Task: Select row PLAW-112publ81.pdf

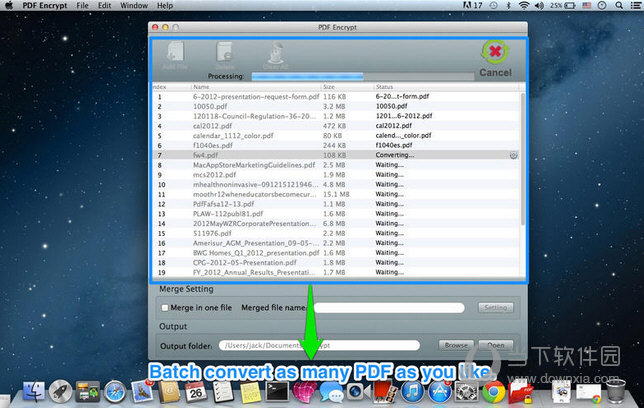Action: click(x=336, y=214)
